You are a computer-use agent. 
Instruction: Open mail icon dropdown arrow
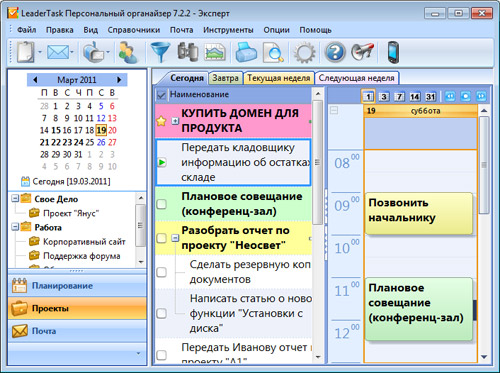coord(72,52)
